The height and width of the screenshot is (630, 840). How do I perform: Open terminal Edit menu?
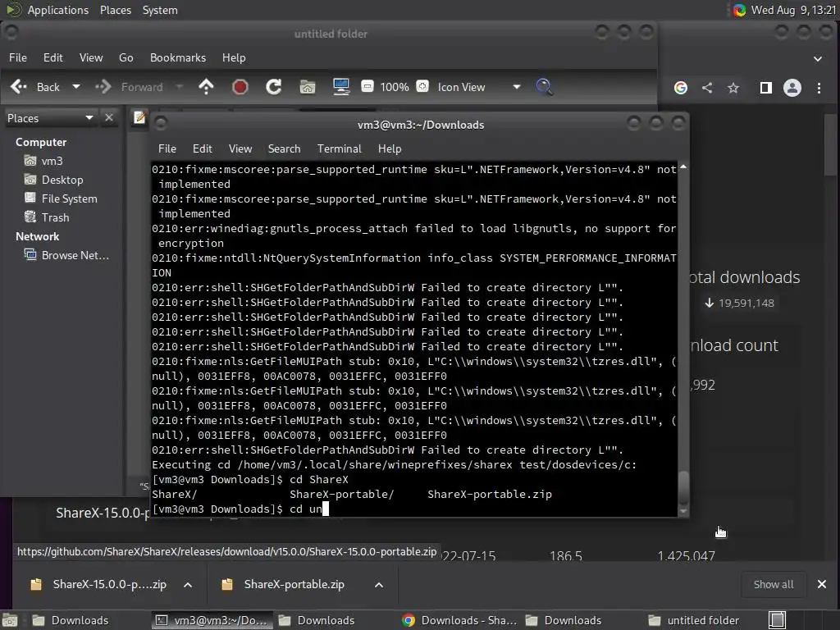pos(203,148)
